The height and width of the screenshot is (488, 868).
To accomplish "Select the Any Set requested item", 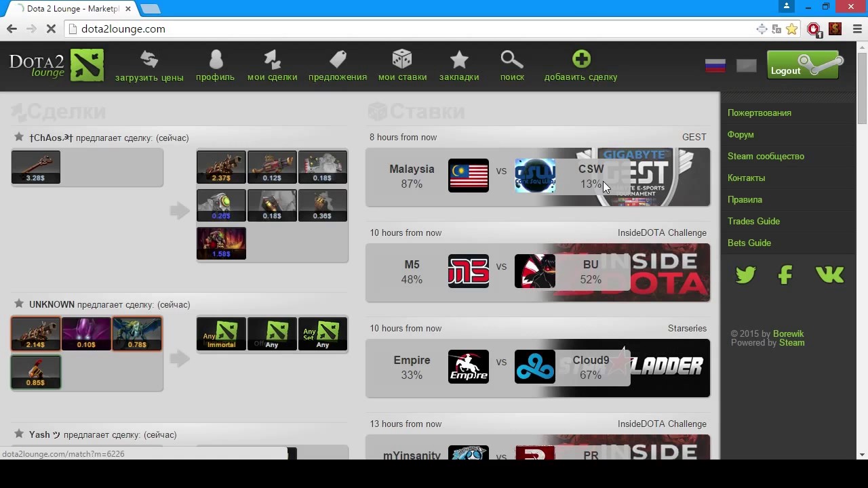I will point(323,333).
